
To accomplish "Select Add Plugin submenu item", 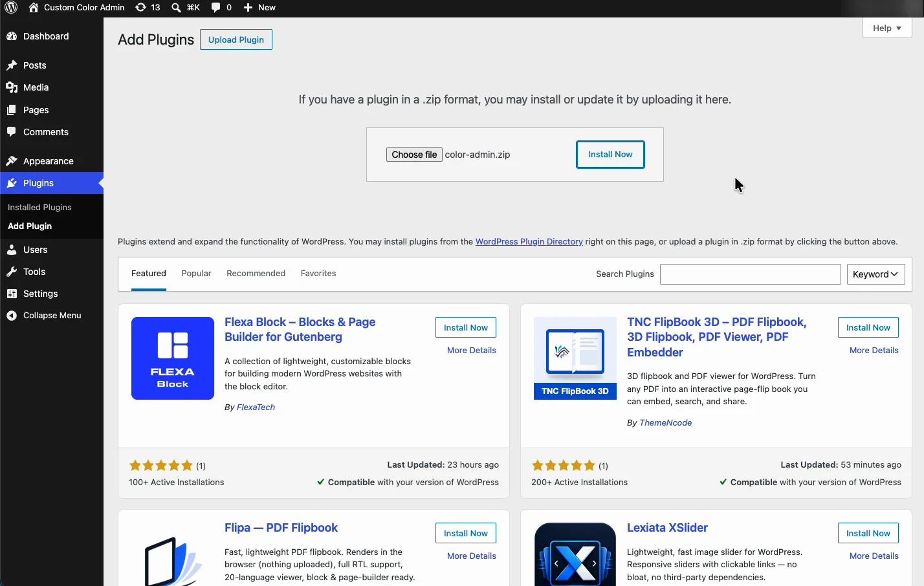I will tap(30, 226).
